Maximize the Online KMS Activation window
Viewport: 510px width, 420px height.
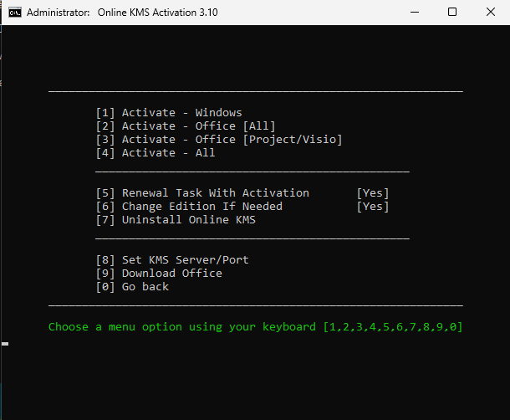click(x=452, y=13)
